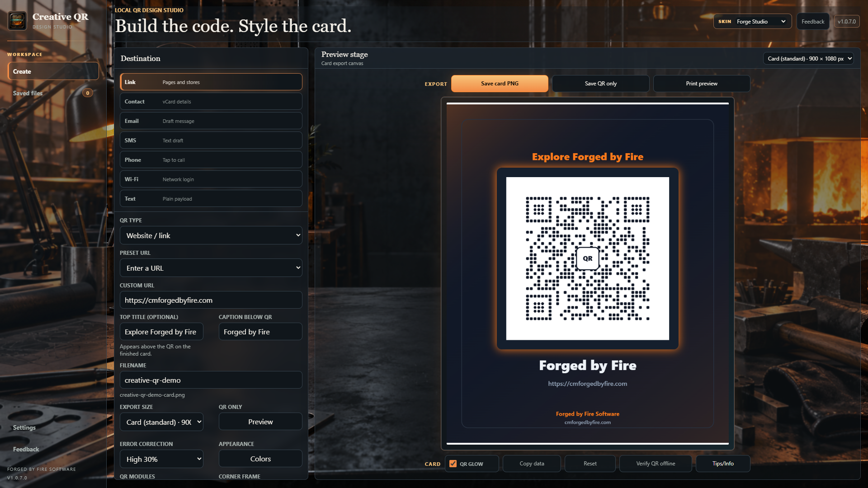Click the QR Only Preview button
The width and height of the screenshot is (868, 488).
[x=260, y=422]
